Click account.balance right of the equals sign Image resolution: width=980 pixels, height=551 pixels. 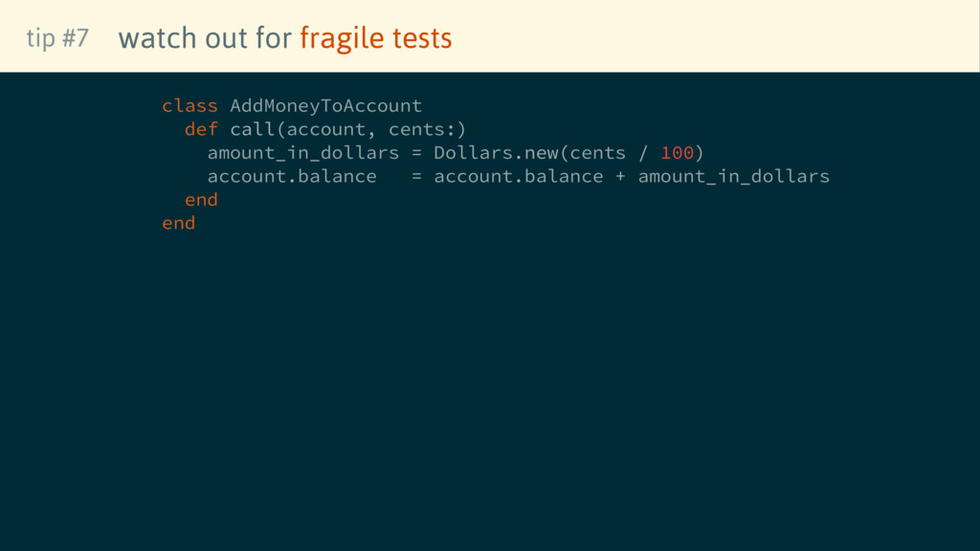click(518, 177)
